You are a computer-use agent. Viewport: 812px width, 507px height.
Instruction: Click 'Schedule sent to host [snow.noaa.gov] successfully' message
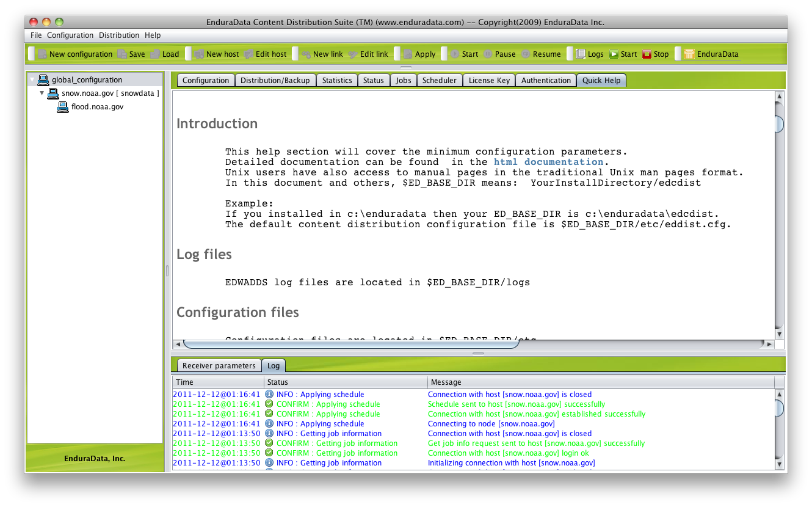pos(517,404)
